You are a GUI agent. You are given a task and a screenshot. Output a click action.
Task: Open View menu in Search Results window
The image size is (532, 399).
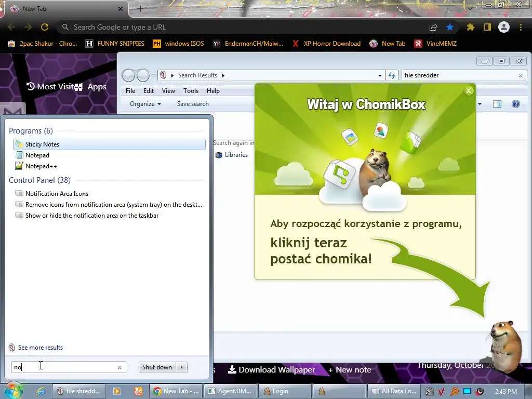pyautogui.click(x=168, y=91)
